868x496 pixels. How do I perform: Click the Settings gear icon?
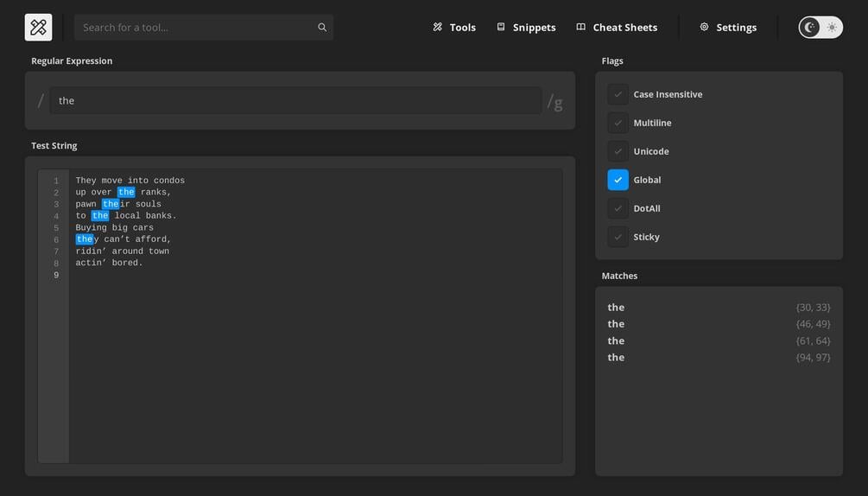(704, 27)
